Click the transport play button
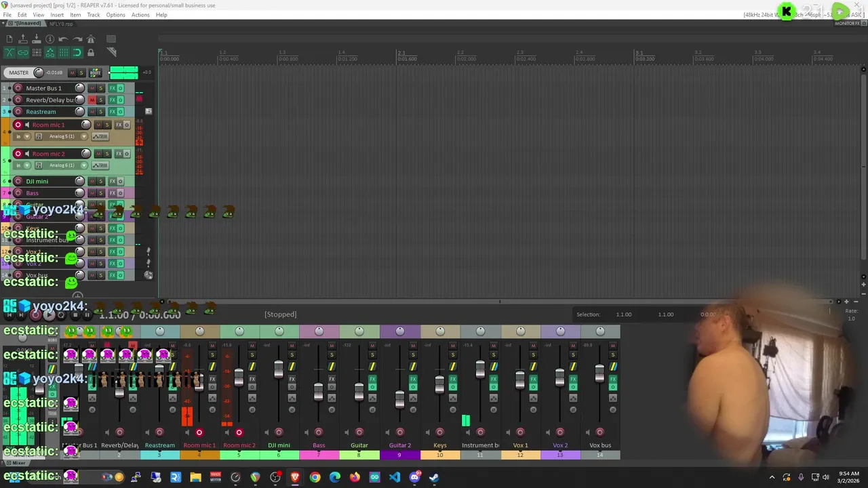The height and width of the screenshot is (488, 868). 48,314
